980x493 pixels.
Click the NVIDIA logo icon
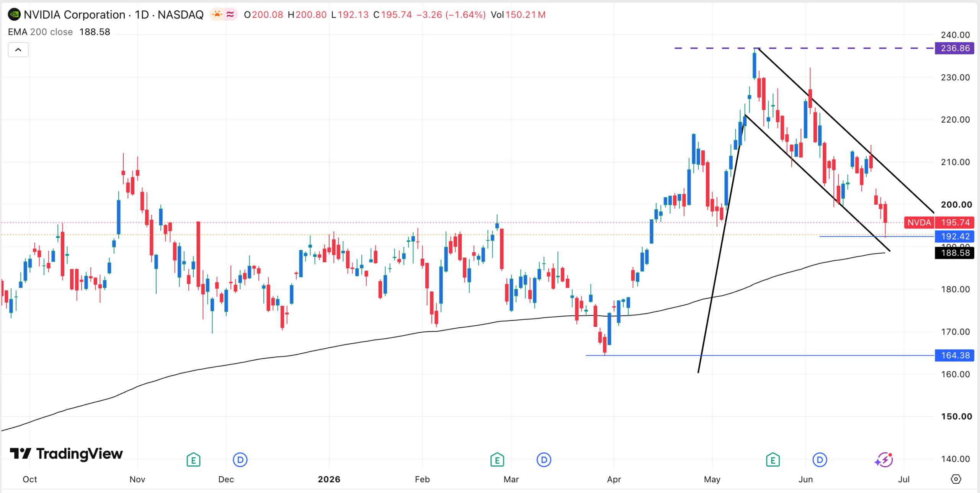14,15
